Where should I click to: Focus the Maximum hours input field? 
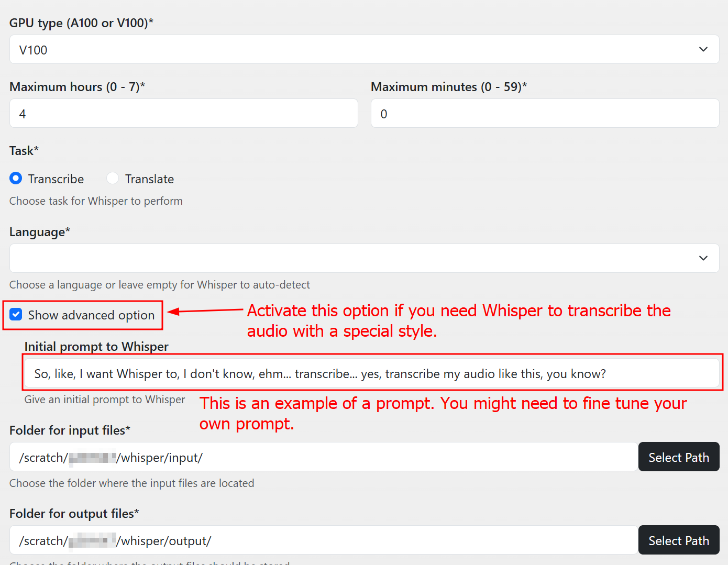[183, 114]
